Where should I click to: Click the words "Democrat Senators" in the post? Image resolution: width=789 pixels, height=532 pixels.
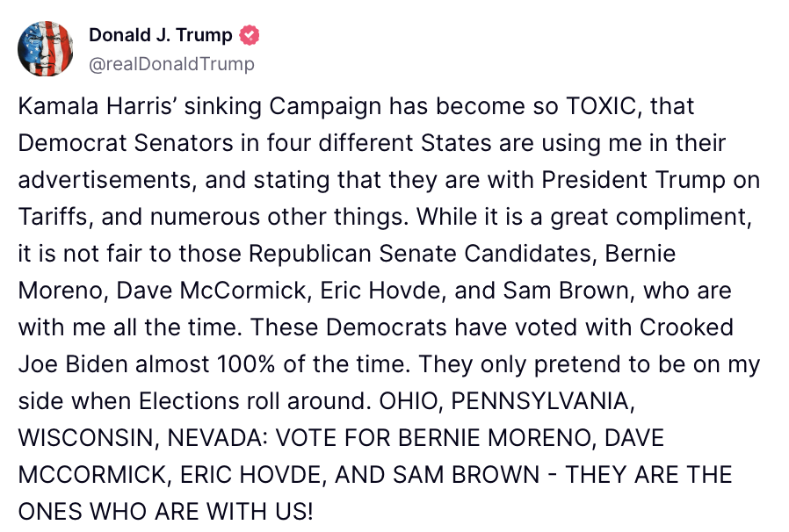coord(126,143)
